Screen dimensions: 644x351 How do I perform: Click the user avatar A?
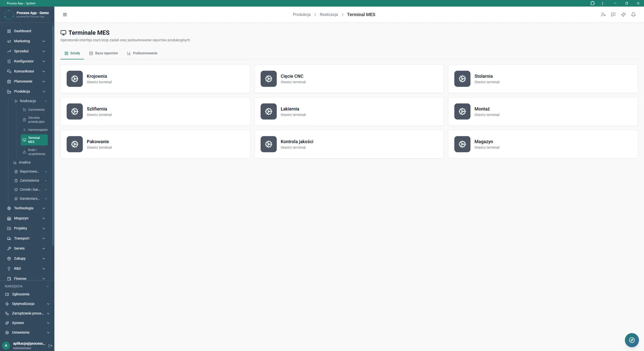tap(6, 345)
